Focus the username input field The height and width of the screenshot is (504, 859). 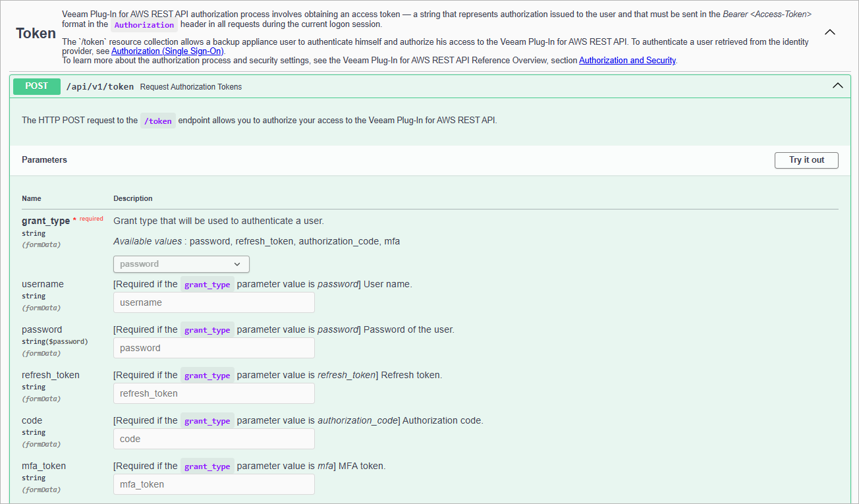coord(214,302)
